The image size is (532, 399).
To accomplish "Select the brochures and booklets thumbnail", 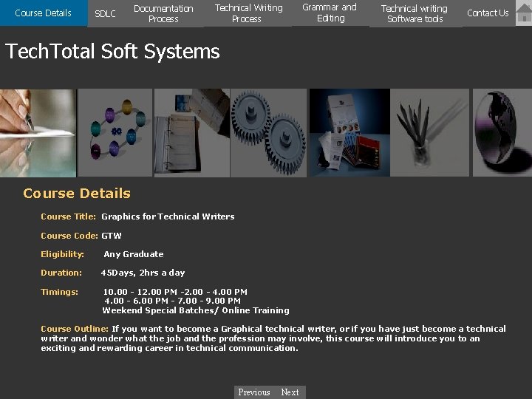I will click(349, 133).
